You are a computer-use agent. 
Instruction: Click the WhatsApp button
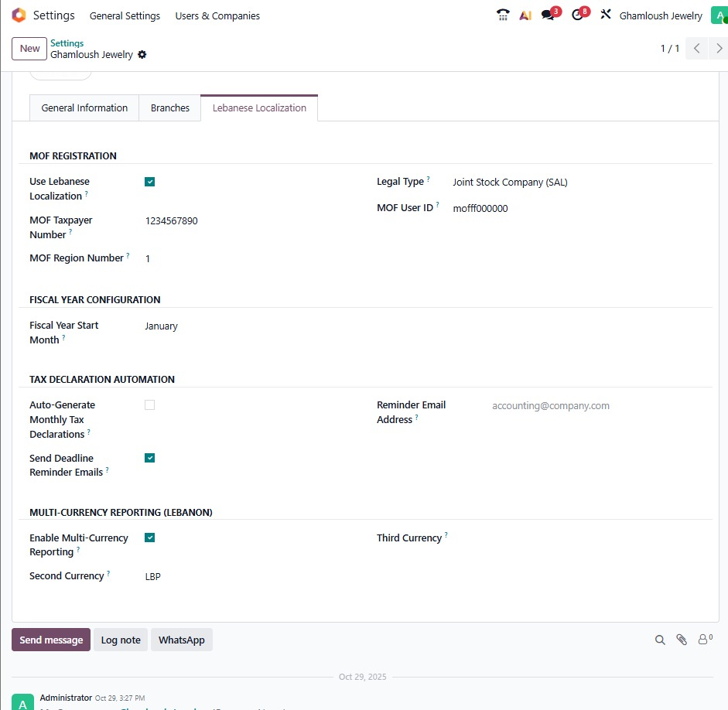tap(182, 640)
